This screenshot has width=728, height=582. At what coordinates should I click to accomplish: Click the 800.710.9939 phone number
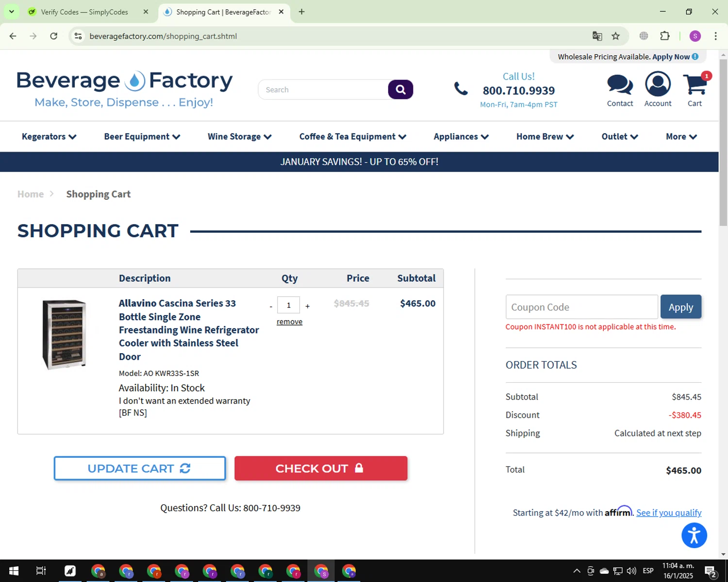pos(518,91)
